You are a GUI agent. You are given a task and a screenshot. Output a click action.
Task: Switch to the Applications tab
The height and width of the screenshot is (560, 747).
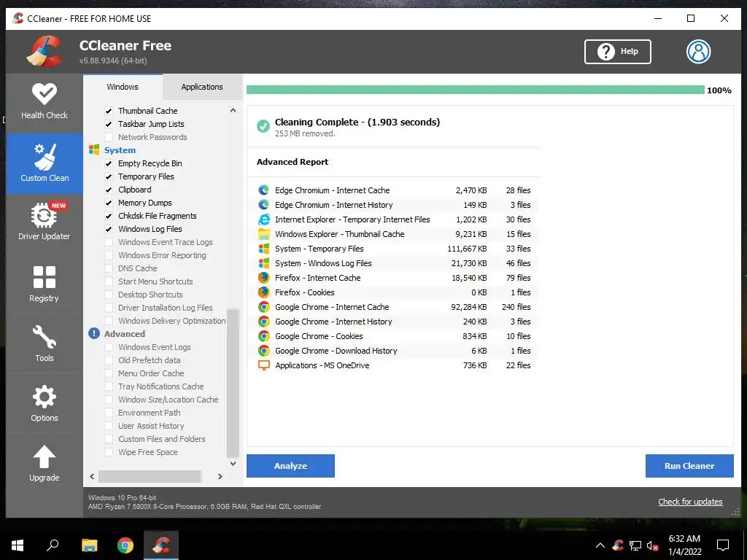coord(202,87)
